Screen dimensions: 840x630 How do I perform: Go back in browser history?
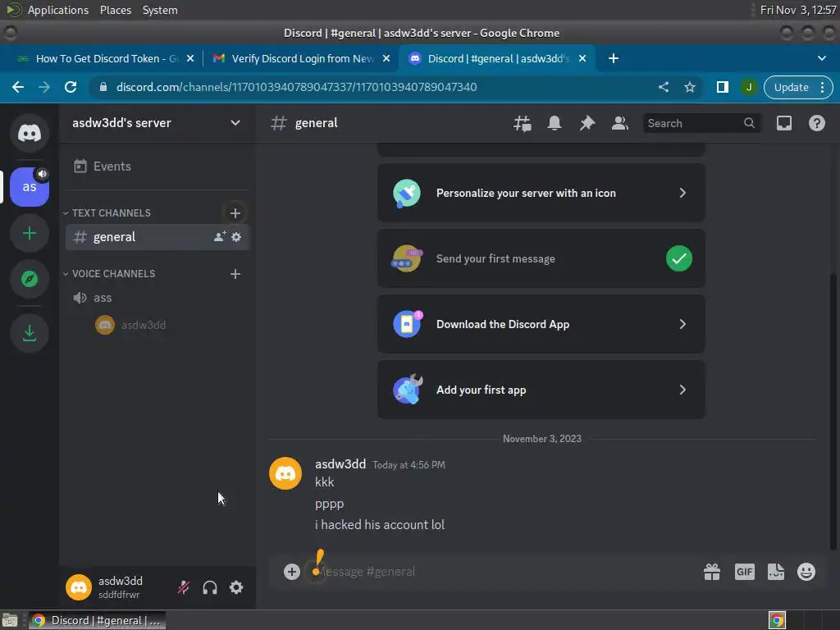(18, 87)
